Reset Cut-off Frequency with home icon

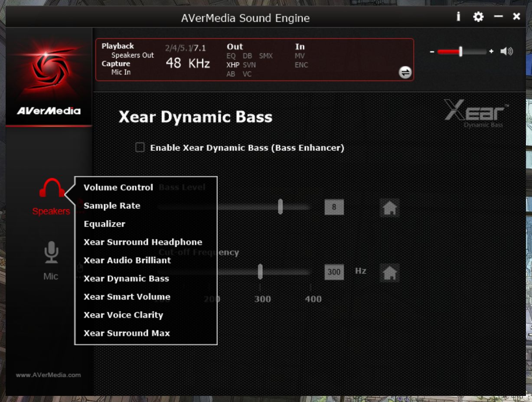point(390,272)
